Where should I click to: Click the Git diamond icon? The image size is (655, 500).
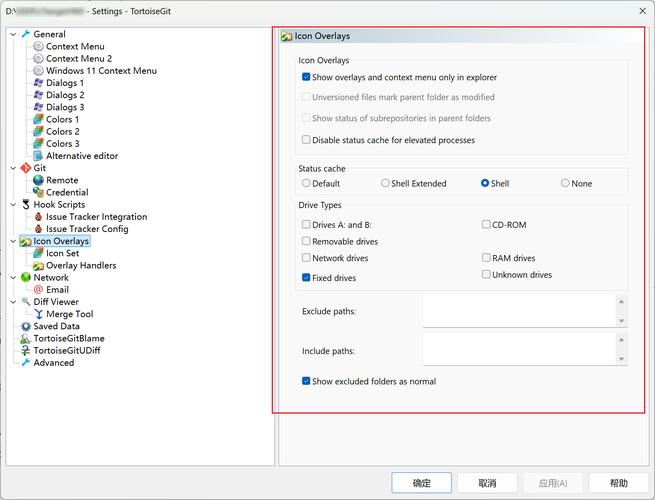pyautogui.click(x=26, y=168)
